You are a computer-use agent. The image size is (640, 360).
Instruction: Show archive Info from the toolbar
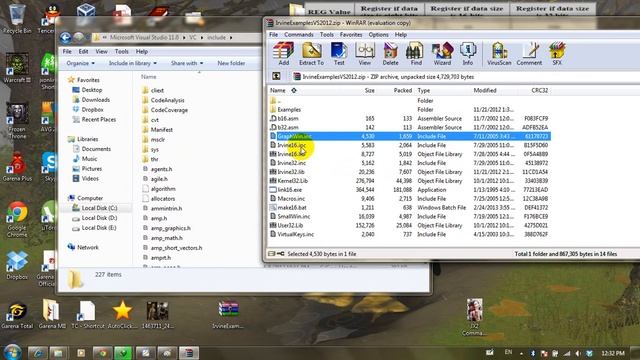pos(468,53)
